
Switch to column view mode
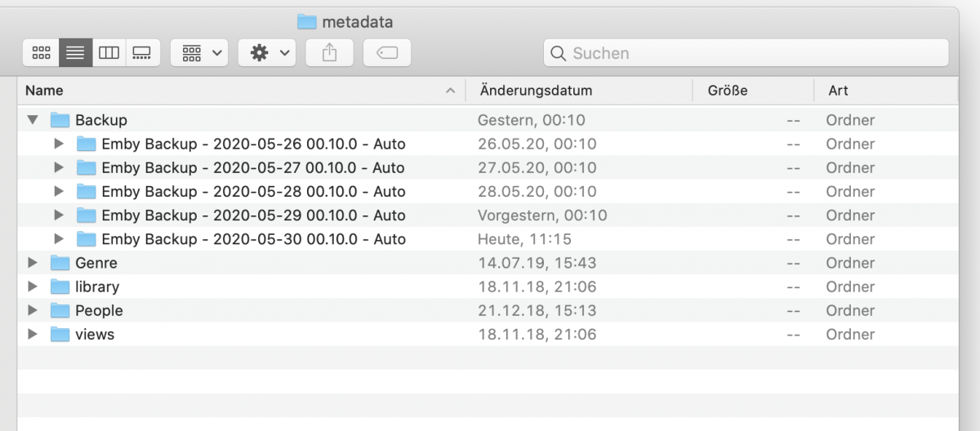click(x=109, y=53)
